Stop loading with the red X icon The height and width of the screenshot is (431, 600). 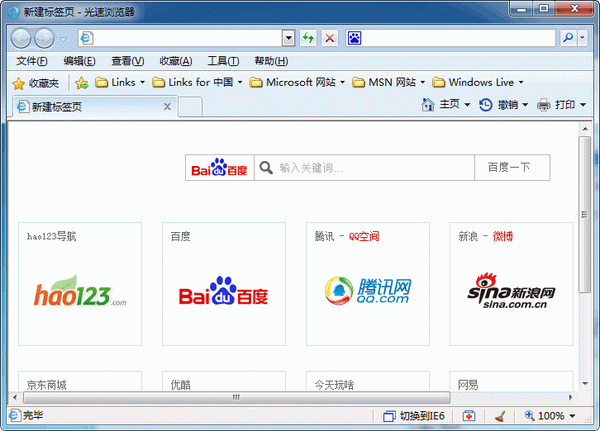tap(329, 38)
